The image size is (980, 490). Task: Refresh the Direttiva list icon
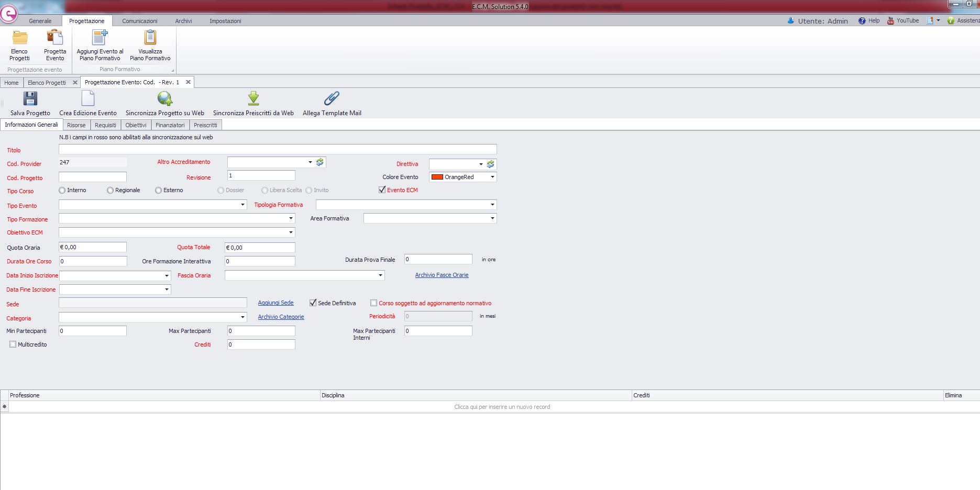click(x=491, y=164)
